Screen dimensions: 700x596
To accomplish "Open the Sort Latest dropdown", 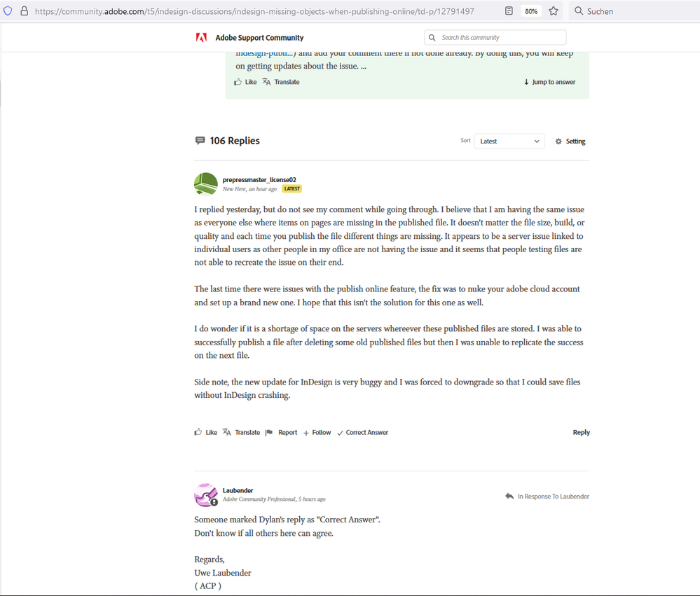I will coord(509,141).
